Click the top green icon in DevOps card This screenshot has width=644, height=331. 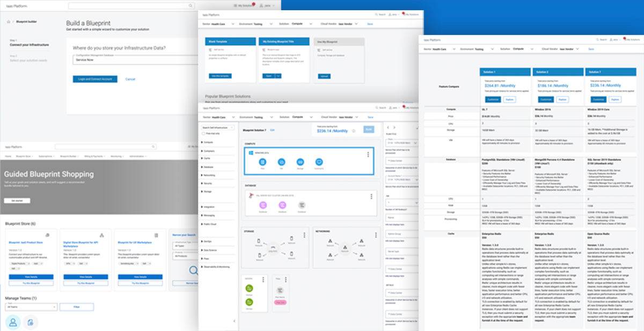(249, 289)
